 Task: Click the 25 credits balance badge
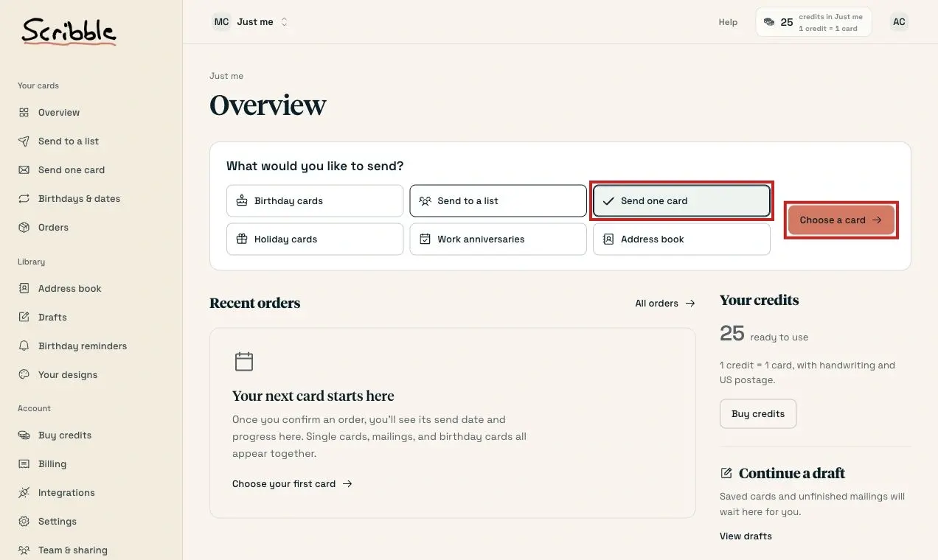(813, 22)
